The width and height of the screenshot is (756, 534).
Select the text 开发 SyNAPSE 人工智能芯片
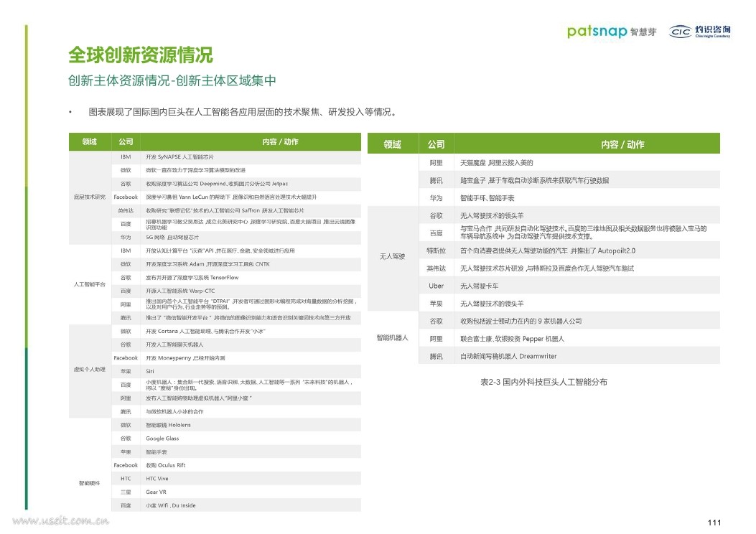(x=179, y=157)
